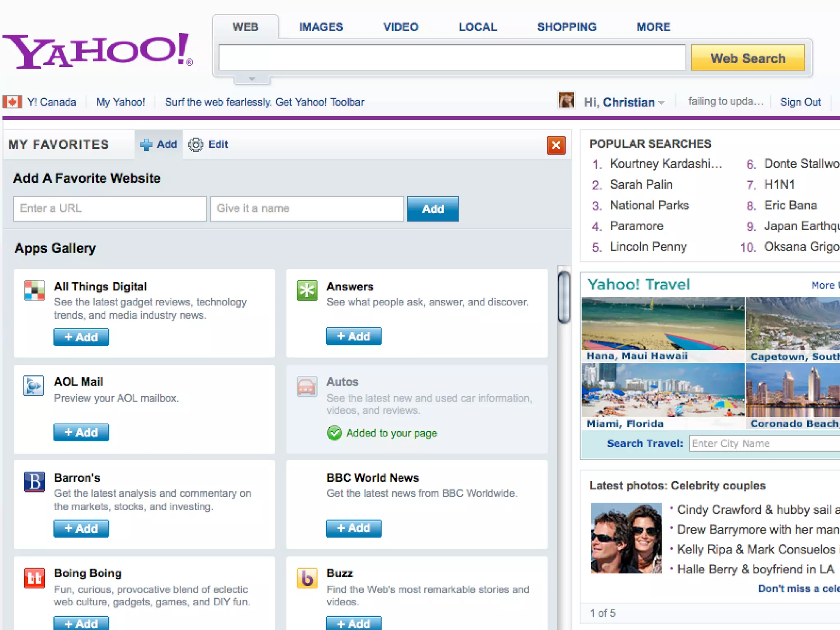Click the Coronado Beach travel photo
The image size is (840, 630).
point(793,390)
